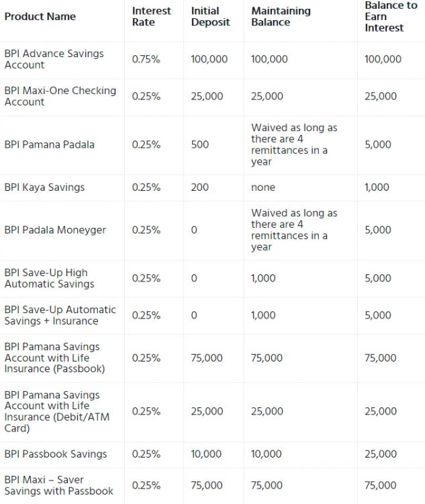Click the 500 initial deposit cell

200,144
